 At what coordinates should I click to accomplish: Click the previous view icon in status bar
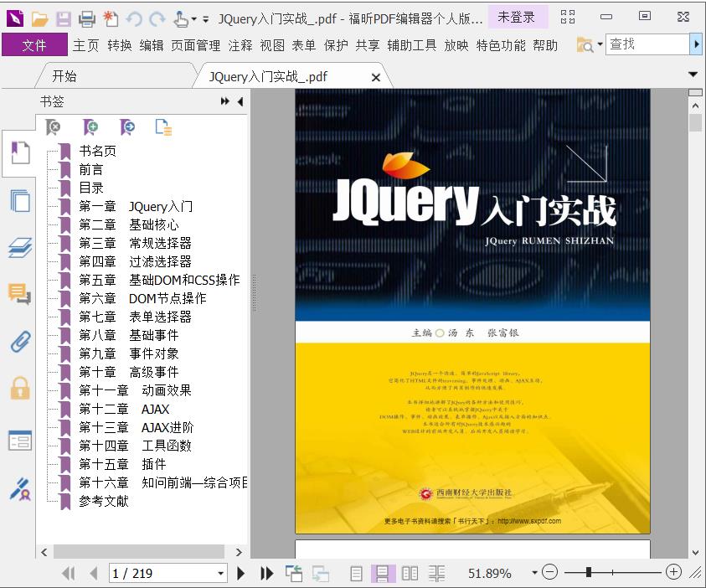(x=294, y=573)
